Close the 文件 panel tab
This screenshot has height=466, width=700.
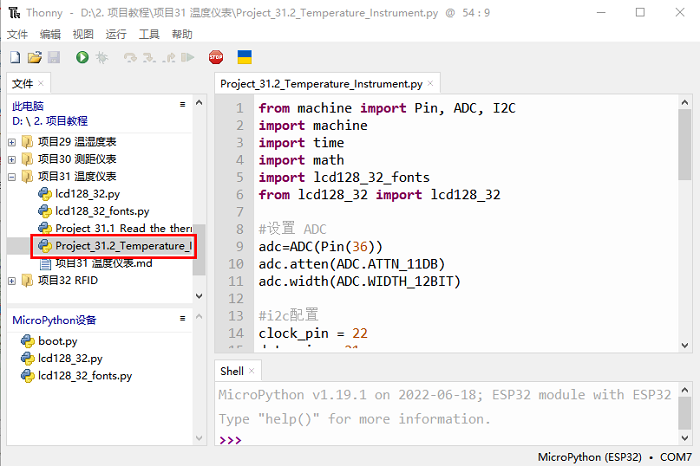click(41, 84)
